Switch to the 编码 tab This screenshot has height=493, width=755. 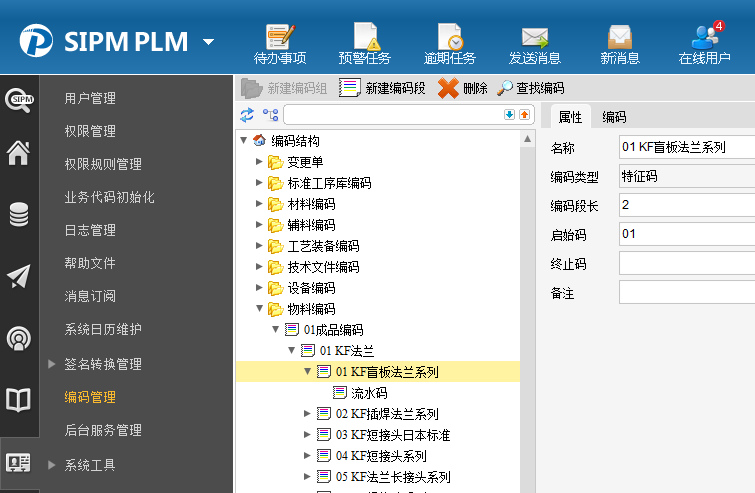click(614, 117)
